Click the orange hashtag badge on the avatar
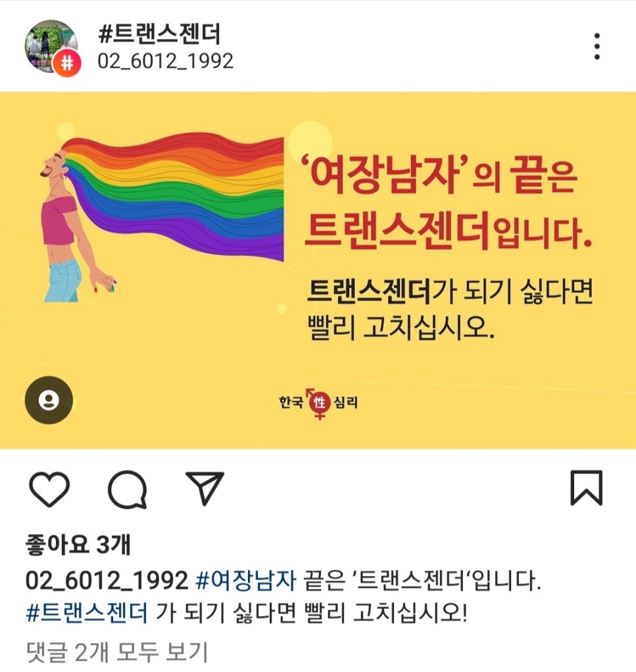The image size is (636, 672). 67,63
